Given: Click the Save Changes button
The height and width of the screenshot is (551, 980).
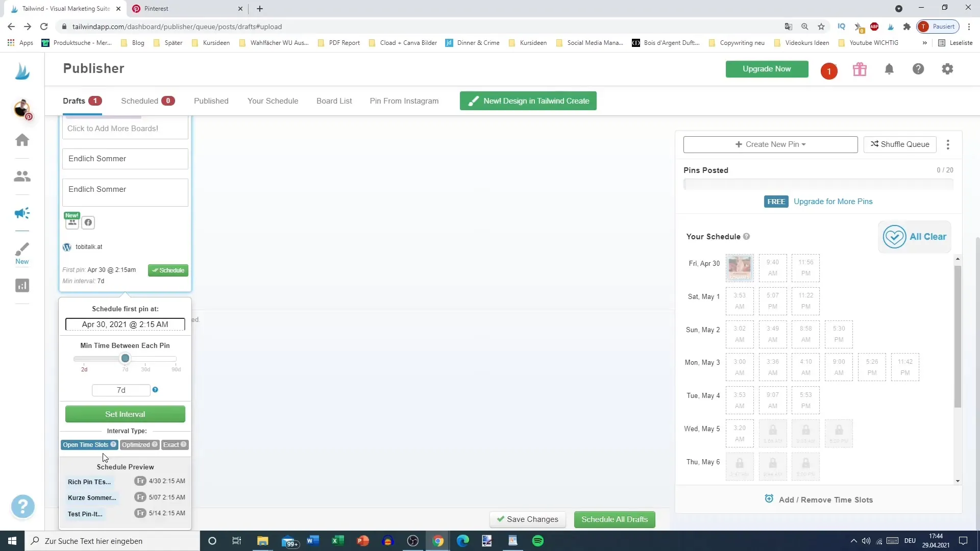Looking at the screenshot, I should tap(529, 519).
